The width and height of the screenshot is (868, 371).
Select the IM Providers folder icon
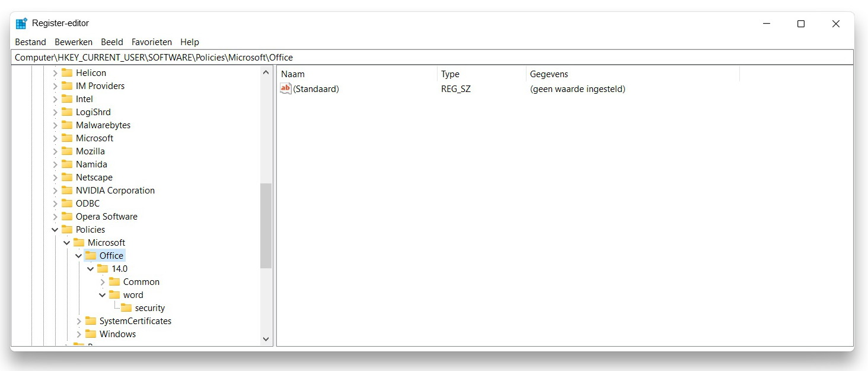coord(67,86)
